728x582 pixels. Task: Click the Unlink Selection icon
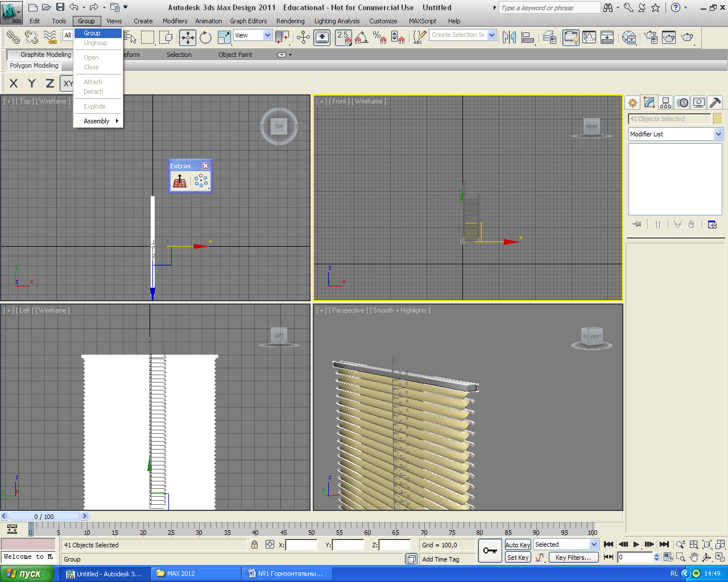click(31, 38)
